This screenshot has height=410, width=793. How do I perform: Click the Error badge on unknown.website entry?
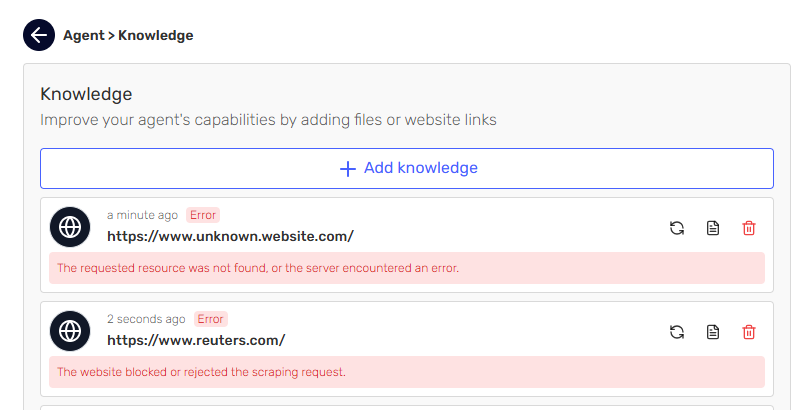(x=203, y=215)
